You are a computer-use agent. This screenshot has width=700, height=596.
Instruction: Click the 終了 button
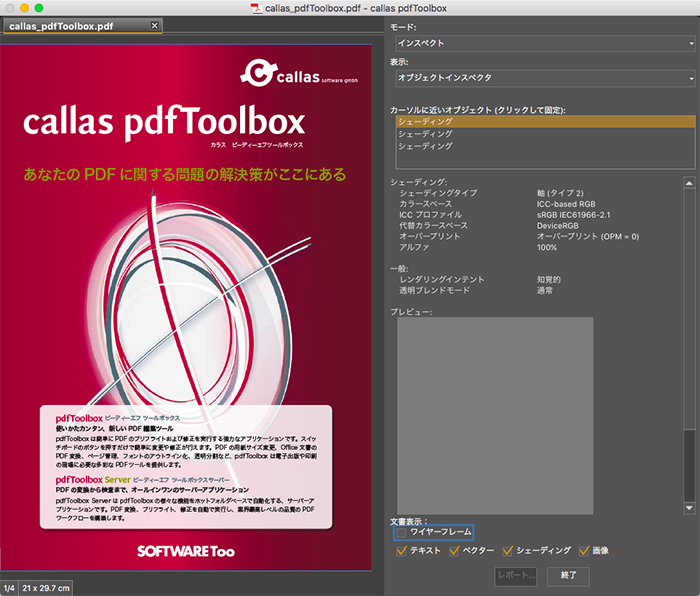click(568, 576)
